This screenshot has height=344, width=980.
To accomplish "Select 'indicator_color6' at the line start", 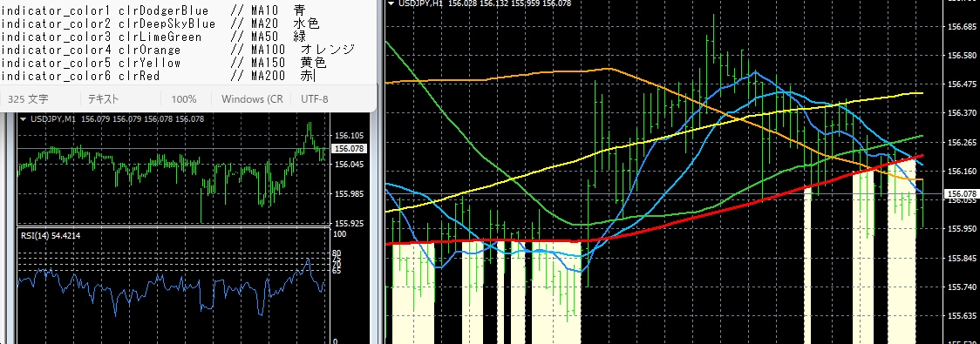I will [x=57, y=76].
